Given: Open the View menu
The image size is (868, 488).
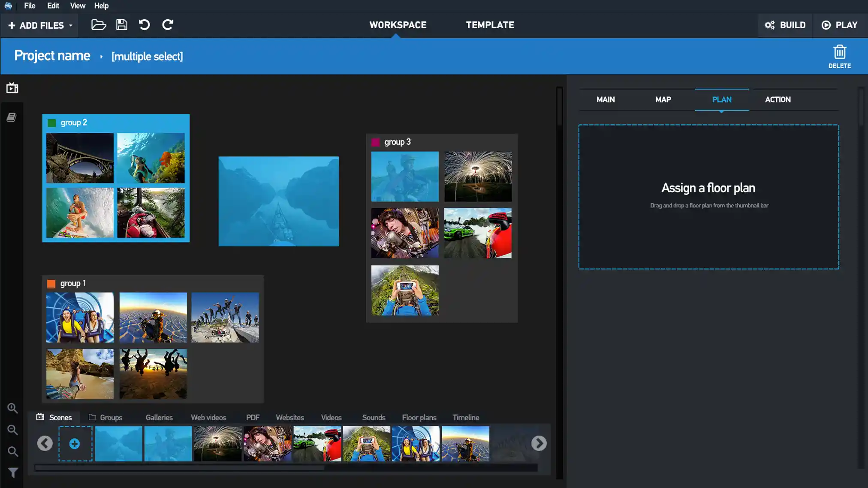Looking at the screenshot, I should 78,6.
